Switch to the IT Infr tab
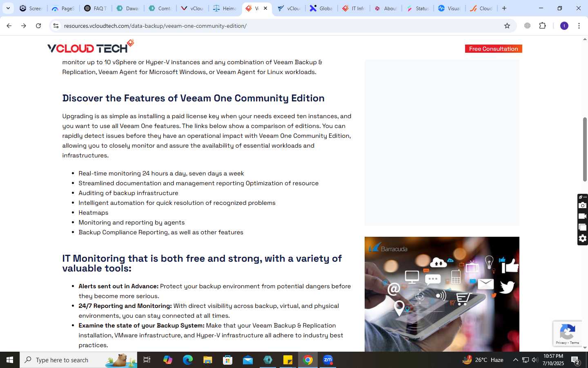Screen dimensions: 588x368 point(354,8)
